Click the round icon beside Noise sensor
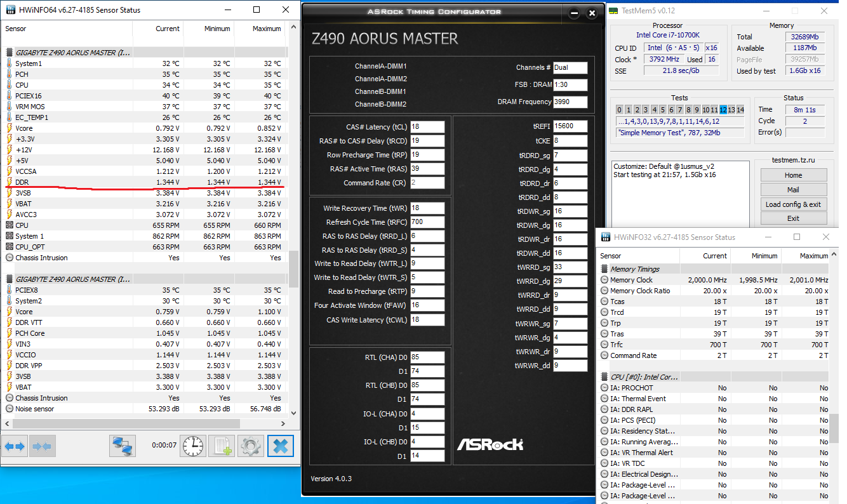 [10, 409]
